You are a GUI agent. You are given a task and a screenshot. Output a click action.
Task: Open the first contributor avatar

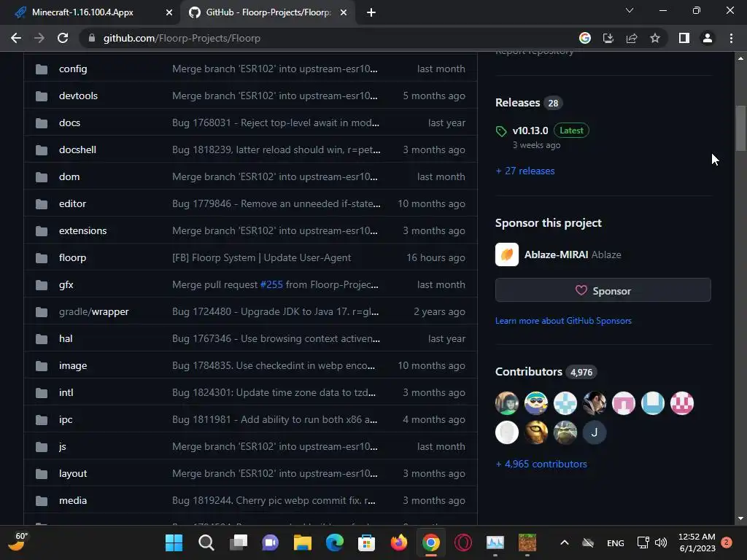tap(507, 403)
